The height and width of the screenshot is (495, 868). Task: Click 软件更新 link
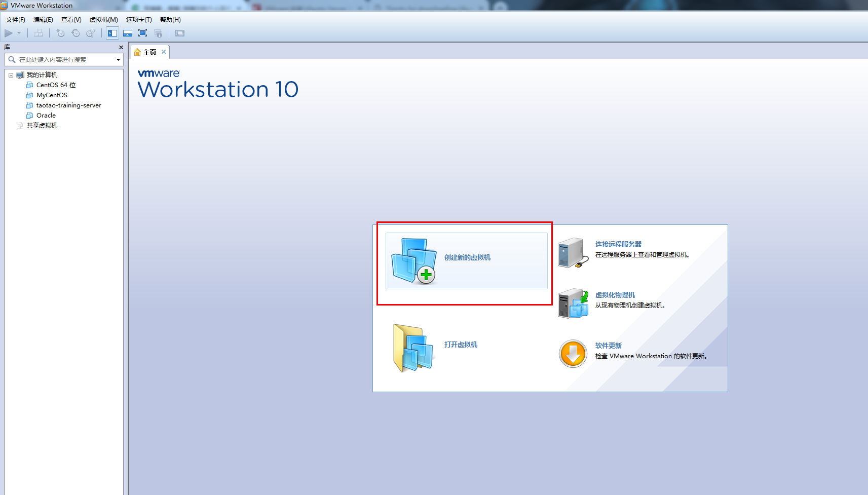point(609,346)
